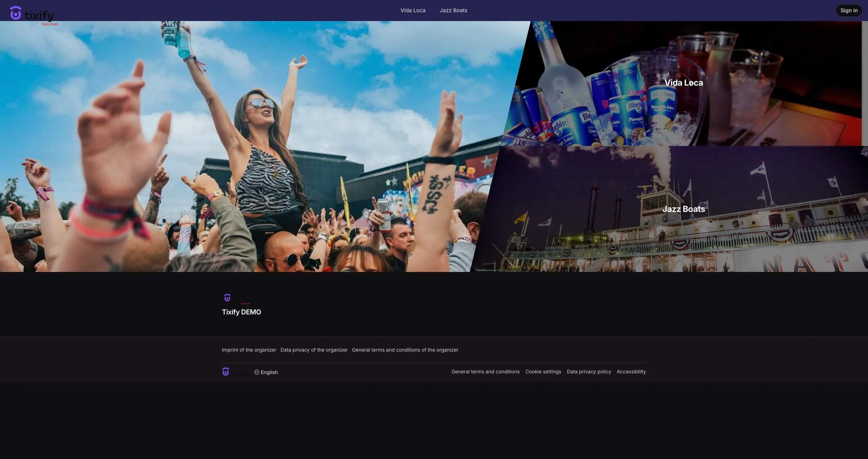Click the tixify logo in the footer bar
This screenshot has width=868, height=459.
tap(235, 372)
